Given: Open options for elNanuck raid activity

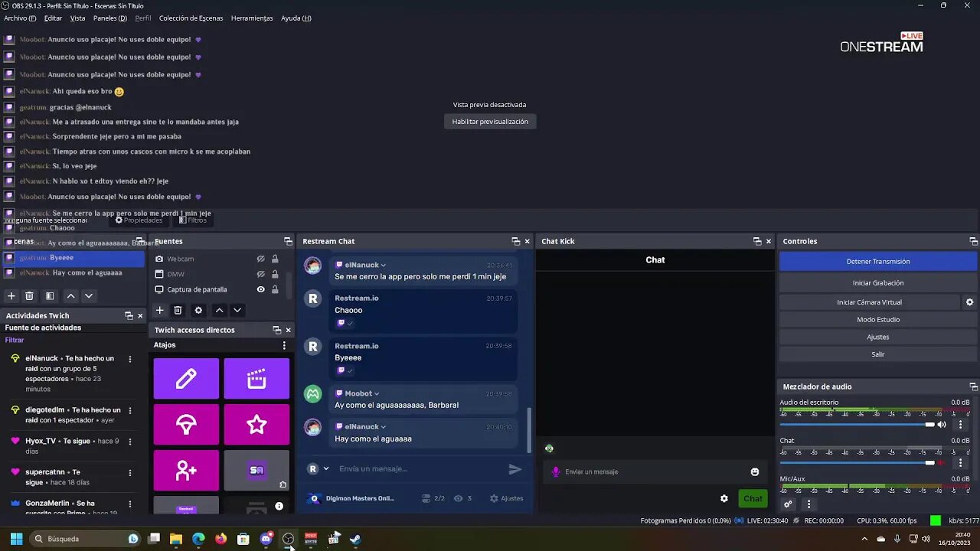Looking at the screenshot, I should 130,359.
